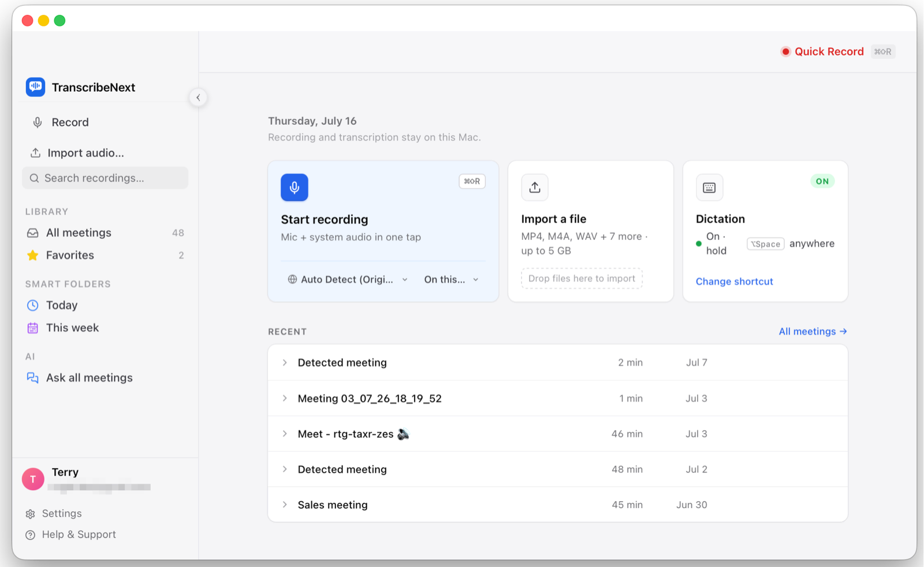Expand the Sales meeting row

click(285, 505)
